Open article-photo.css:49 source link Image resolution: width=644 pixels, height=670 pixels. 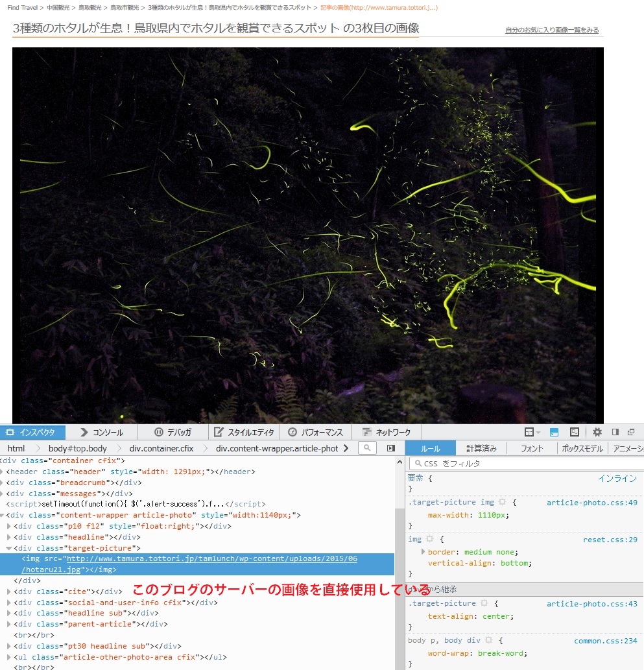(x=592, y=503)
